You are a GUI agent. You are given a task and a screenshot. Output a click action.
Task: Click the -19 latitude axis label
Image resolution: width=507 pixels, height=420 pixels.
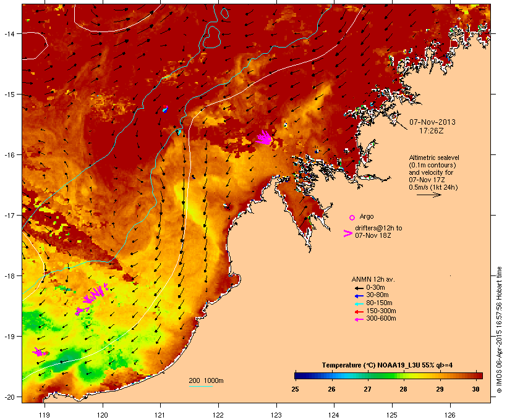9,337
